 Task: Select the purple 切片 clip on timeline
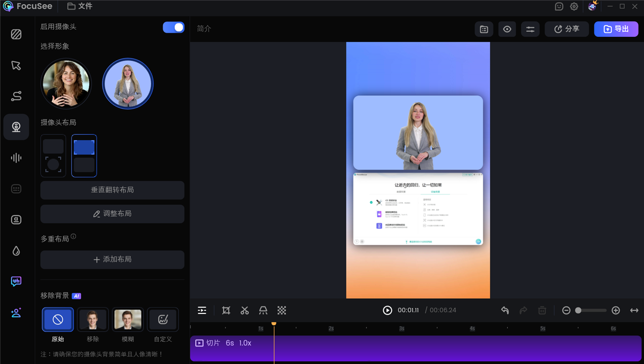416,348
